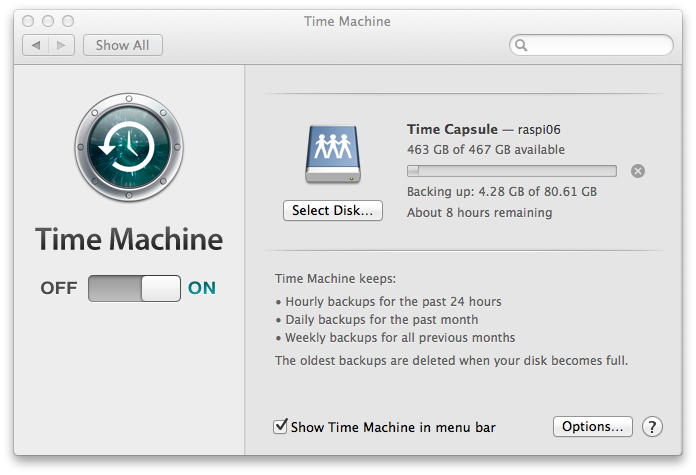Click 'The oldest backups are deleted' sentence

coord(451,360)
